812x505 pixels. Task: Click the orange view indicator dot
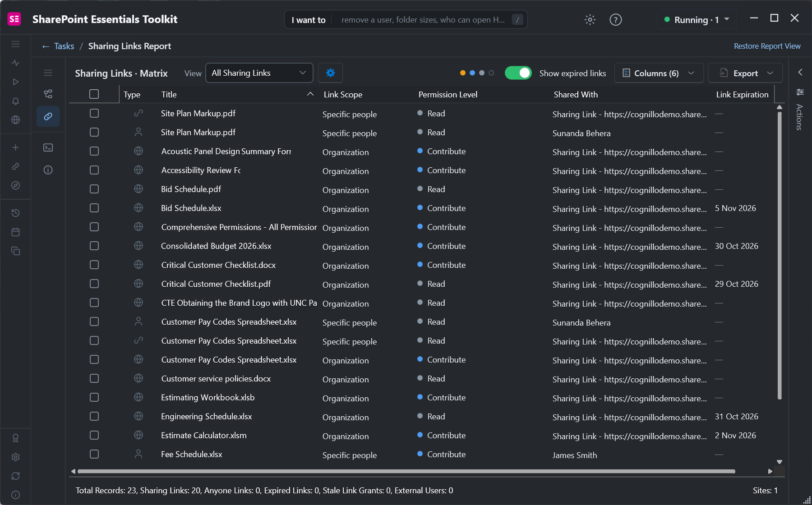462,73
